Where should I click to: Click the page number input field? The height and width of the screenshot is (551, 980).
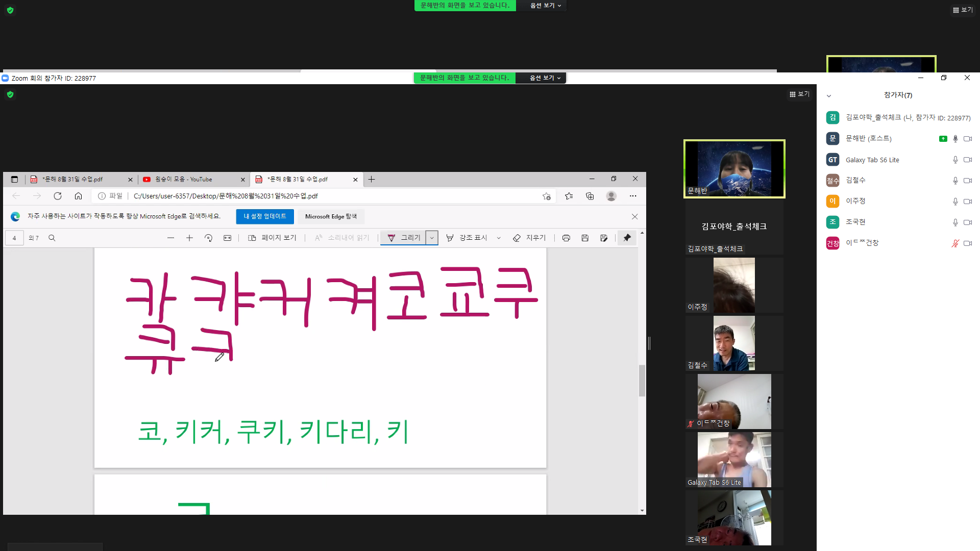14,238
